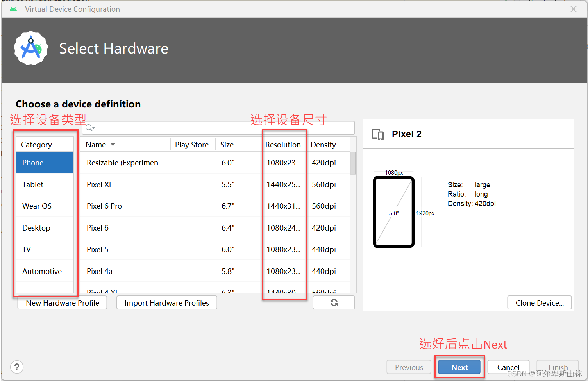Select the Pixel 4a device row

pyautogui.click(x=215, y=271)
